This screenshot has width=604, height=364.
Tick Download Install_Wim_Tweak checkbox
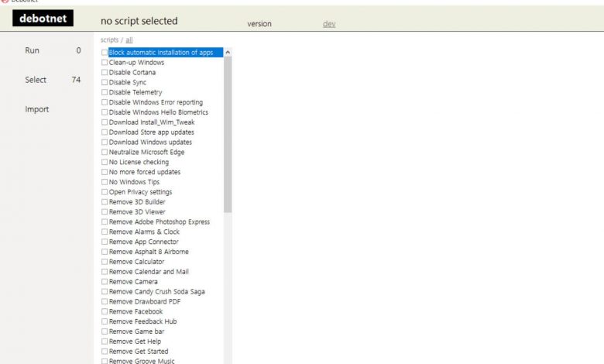[105, 122]
